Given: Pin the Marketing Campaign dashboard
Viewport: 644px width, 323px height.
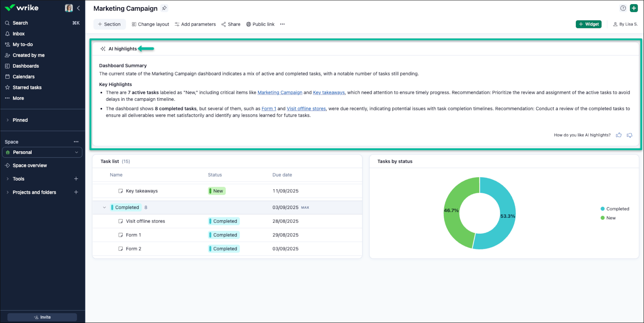Looking at the screenshot, I should pyautogui.click(x=164, y=8).
